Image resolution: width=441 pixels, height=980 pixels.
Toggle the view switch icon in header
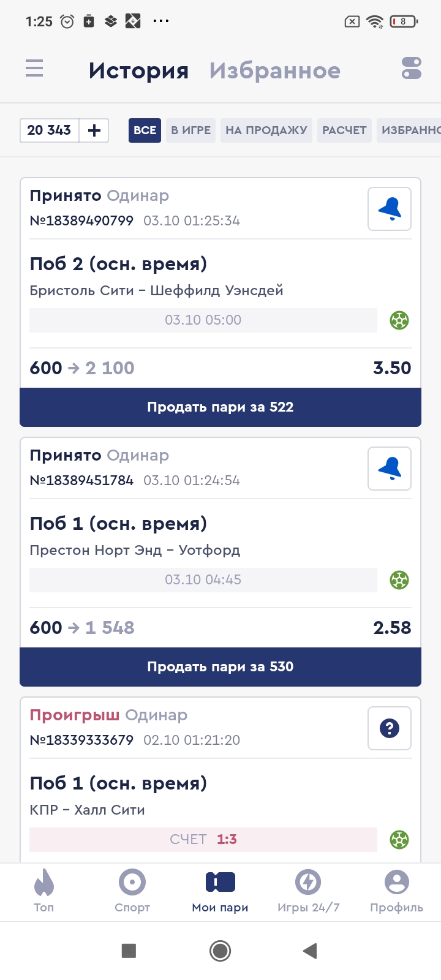(411, 68)
